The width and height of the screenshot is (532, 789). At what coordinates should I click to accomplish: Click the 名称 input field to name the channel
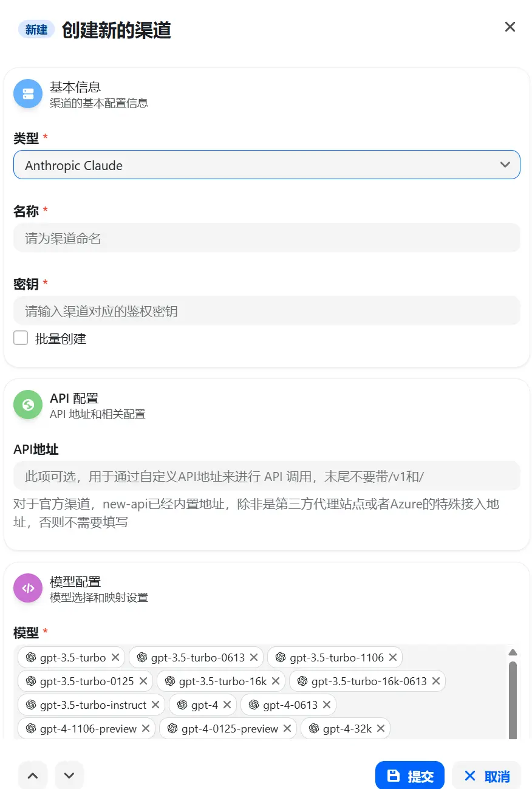(x=267, y=237)
